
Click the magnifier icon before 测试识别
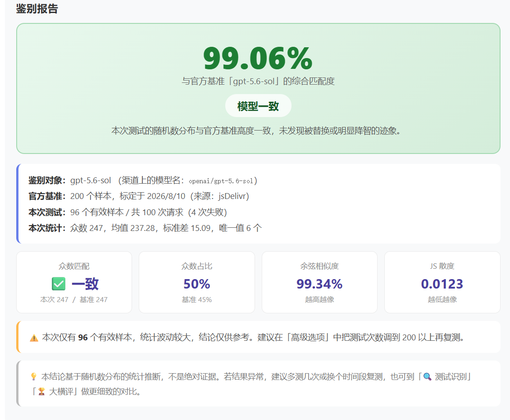(428, 377)
